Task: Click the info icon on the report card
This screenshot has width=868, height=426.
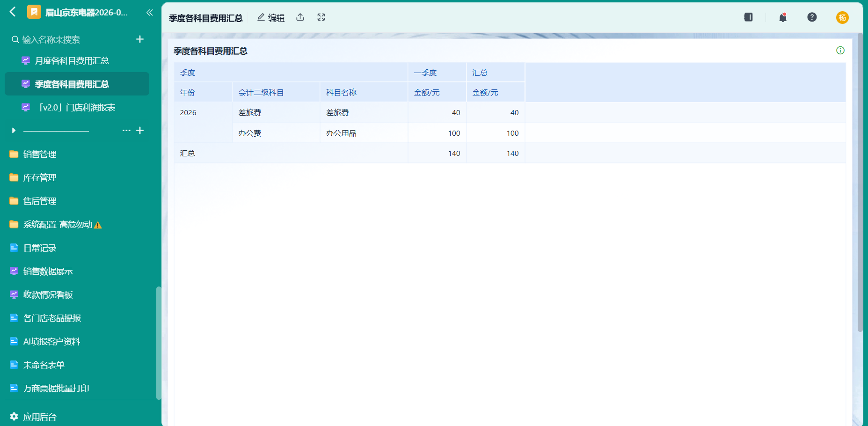Action: click(840, 51)
